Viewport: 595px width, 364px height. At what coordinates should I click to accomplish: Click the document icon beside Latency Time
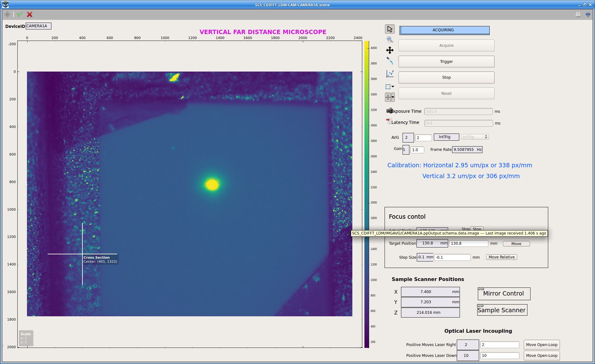[x=389, y=121]
